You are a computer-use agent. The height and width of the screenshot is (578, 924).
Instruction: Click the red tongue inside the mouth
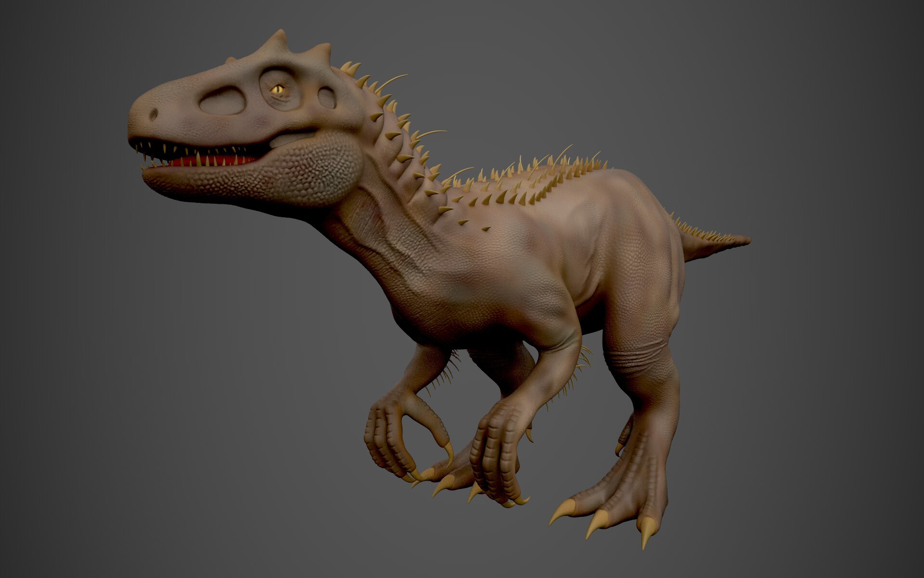(x=212, y=161)
